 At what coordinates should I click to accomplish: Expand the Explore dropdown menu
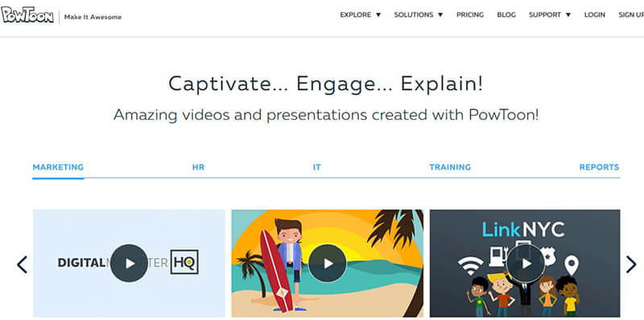[360, 14]
